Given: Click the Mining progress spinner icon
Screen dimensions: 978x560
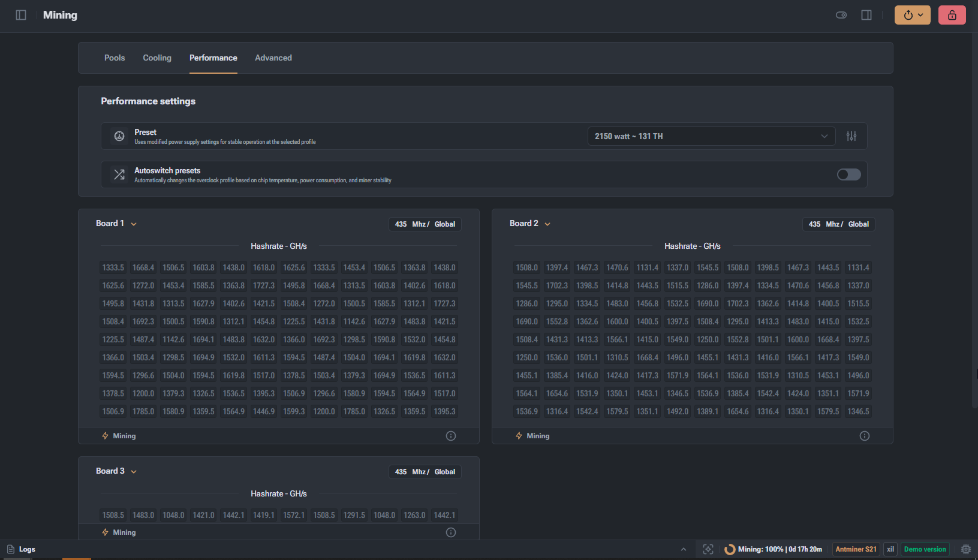Looking at the screenshot, I should (x=730, y=549).
